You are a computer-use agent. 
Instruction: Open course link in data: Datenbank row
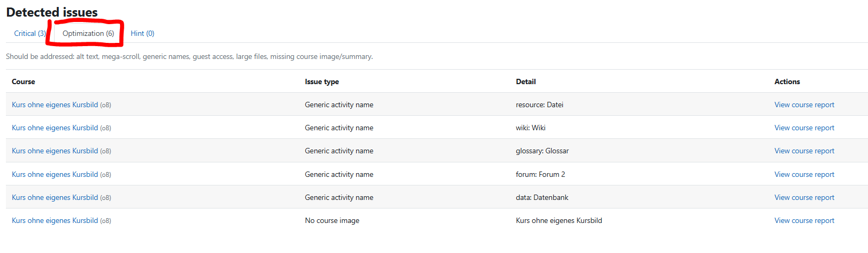pos(55,197)
